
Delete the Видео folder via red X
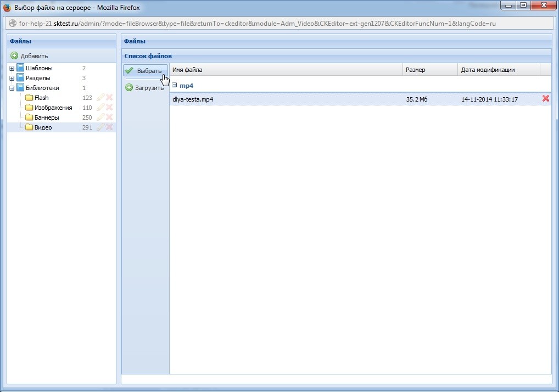pyautogui.click(x=109, y=127)
